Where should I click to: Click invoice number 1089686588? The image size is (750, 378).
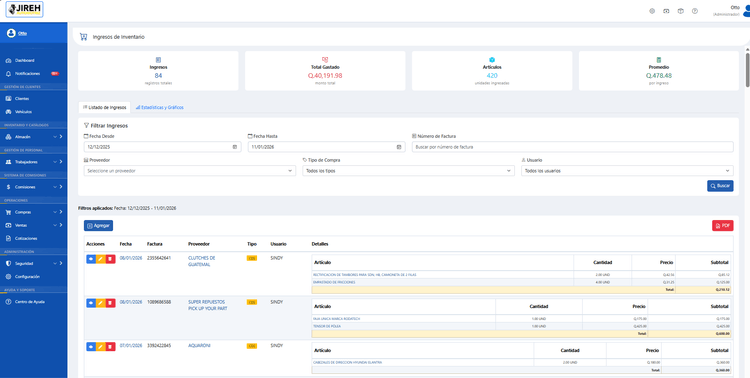(159, 302)
